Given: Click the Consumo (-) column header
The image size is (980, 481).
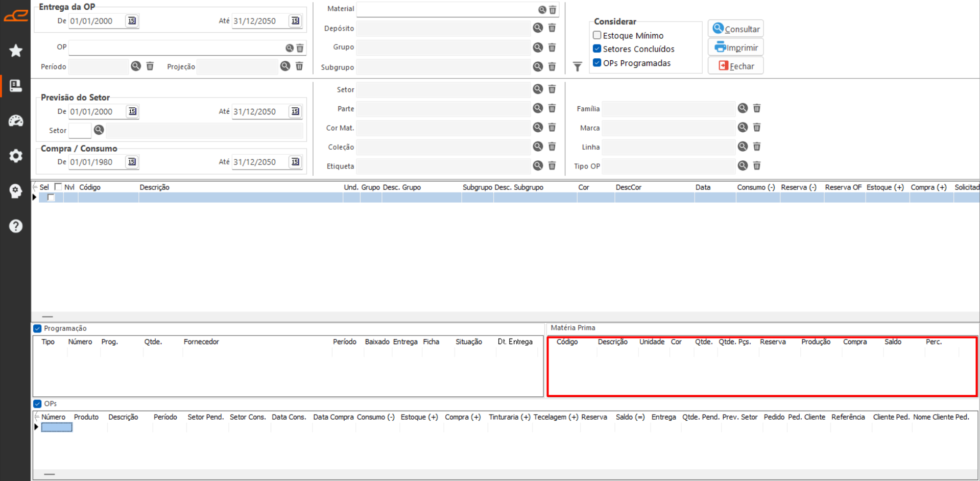Looking at the screenshot, I should tap(756, 187).
